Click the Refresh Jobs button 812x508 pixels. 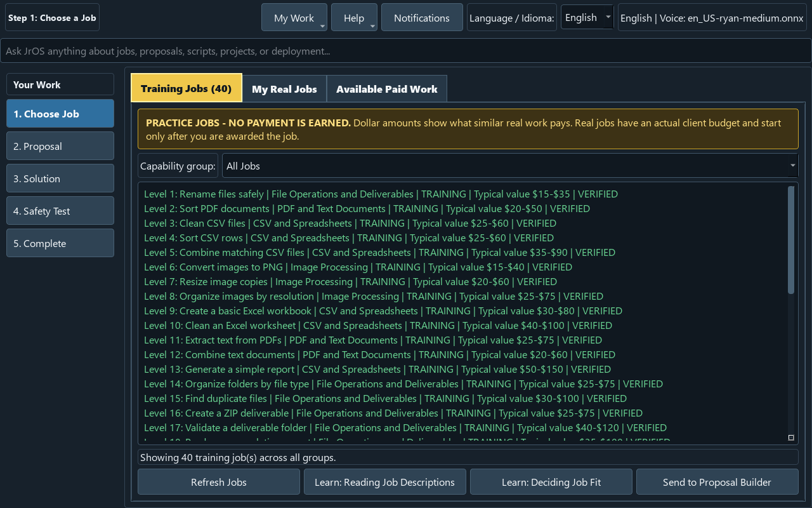point(219,482)
